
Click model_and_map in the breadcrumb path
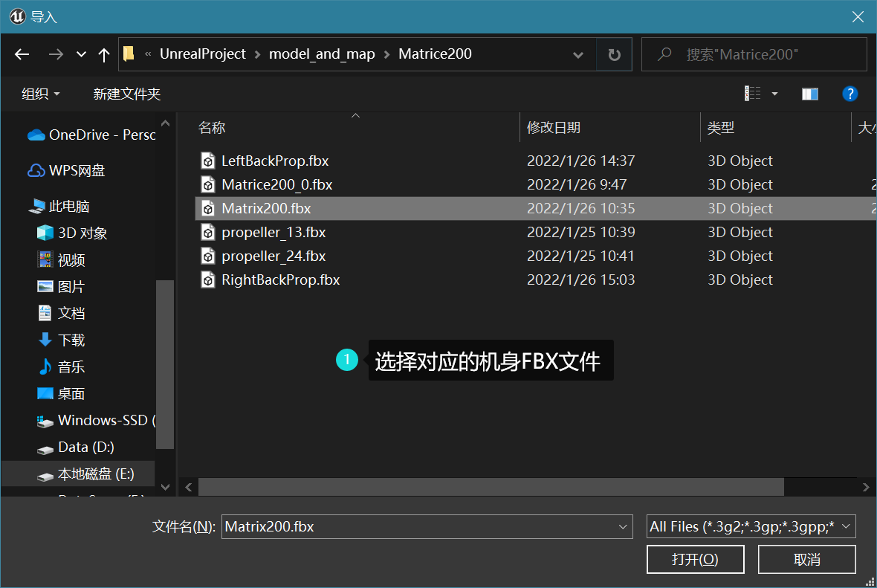322,54
